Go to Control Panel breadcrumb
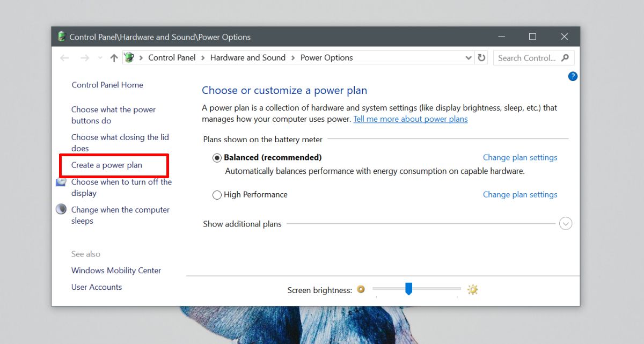This screenshot has height=344, width=644. 172,58
